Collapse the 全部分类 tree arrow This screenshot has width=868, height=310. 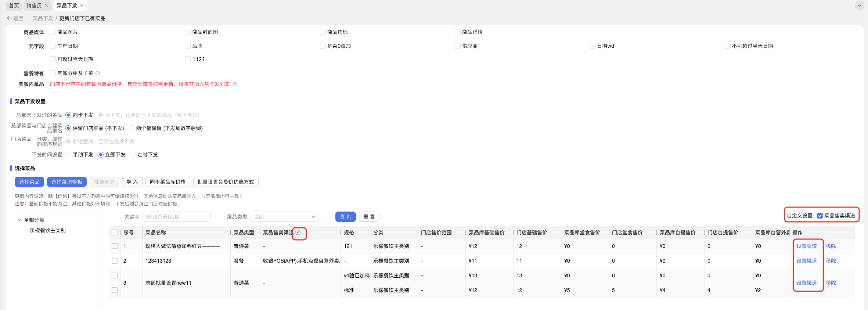[x=19, y=220]
